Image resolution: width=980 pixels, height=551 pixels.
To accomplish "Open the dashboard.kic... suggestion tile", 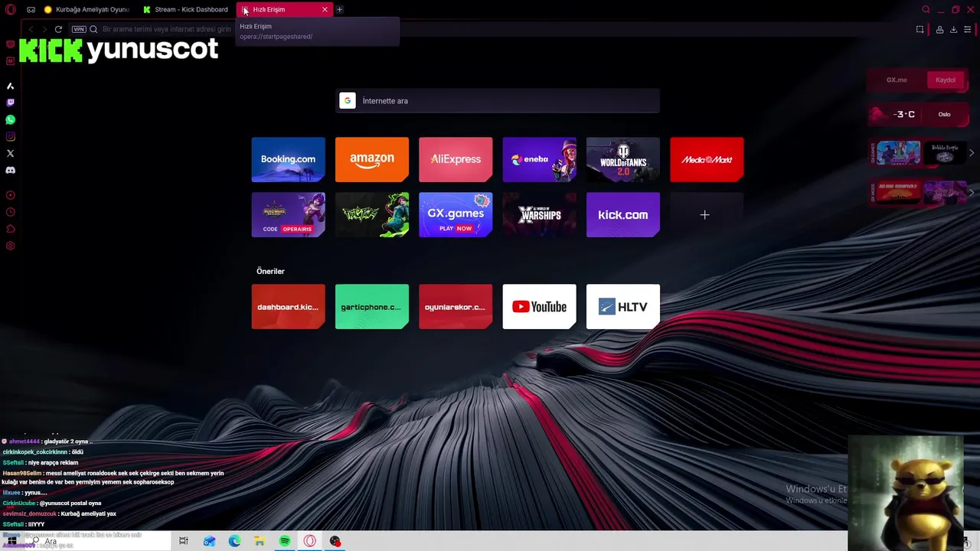I will click(x=288, y=307).
